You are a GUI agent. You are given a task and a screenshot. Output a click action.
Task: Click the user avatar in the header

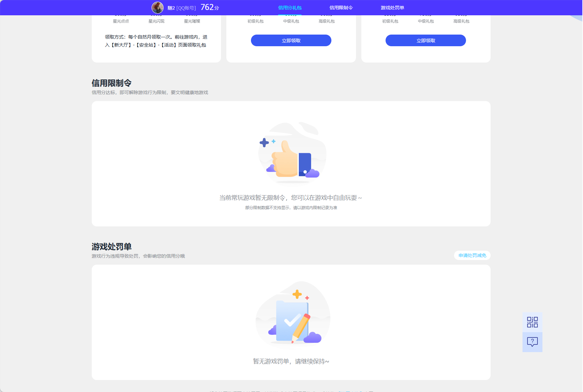coord(158,8)
